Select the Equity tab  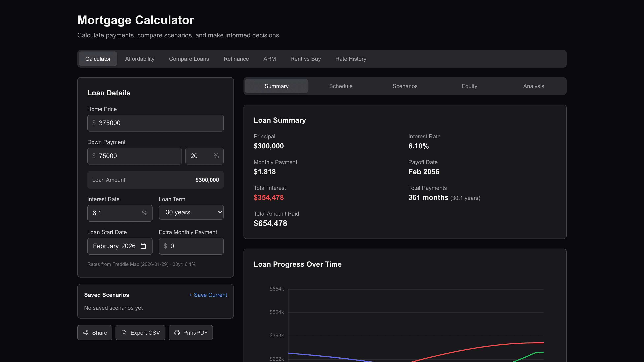pos(469,86)
